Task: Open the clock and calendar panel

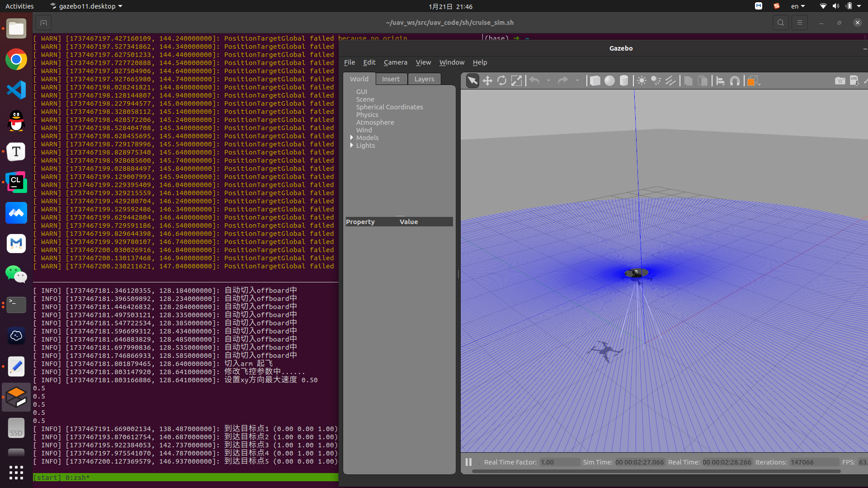Action: pos(450,6)
